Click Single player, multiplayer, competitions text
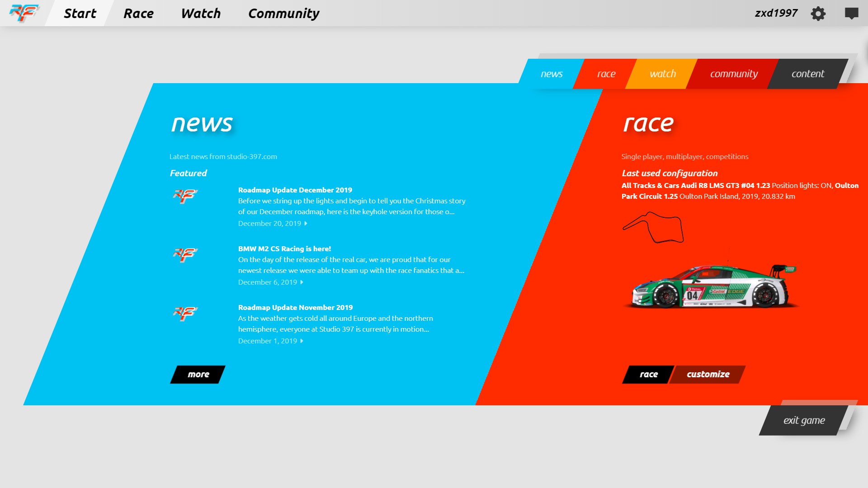The height and width of the screenshot is (488, 868). click(685, 157)
